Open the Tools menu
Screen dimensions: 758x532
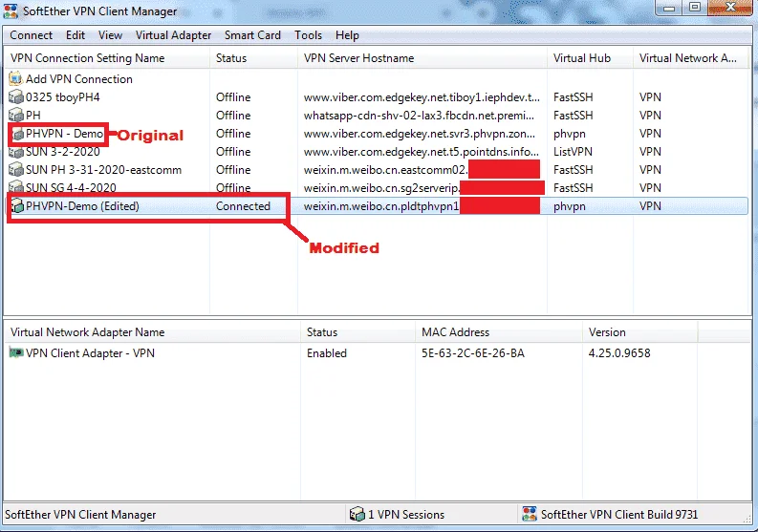pos(308,35)
